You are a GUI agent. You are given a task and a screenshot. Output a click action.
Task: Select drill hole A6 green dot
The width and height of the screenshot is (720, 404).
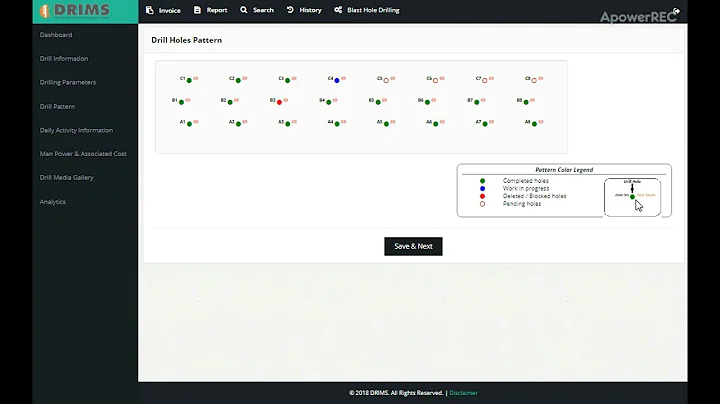click(x=436, y=124)
